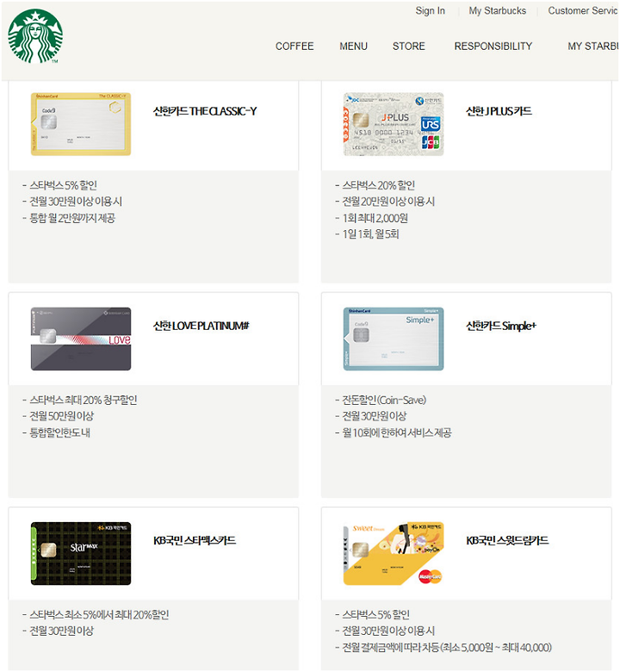
Task: Open the RESPONSIBILITY menu item
Action: click(x=493, y=46)
